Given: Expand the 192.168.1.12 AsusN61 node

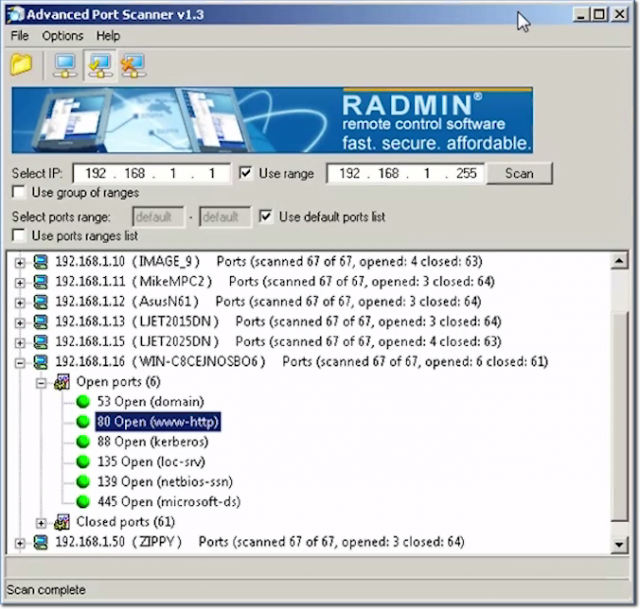Looking at the screenshot, I should coord(20,302).
